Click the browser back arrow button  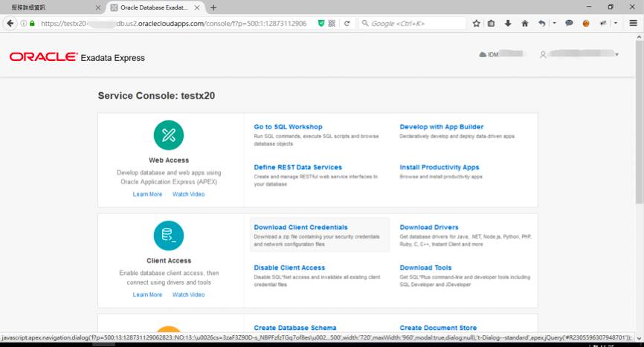click(10, 23)
